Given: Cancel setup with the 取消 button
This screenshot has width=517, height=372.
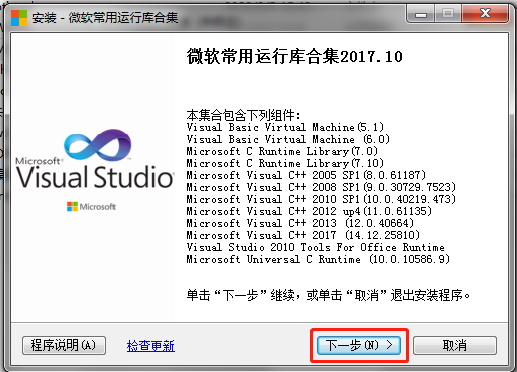Looking at the screenshot, I should [455, 345].
